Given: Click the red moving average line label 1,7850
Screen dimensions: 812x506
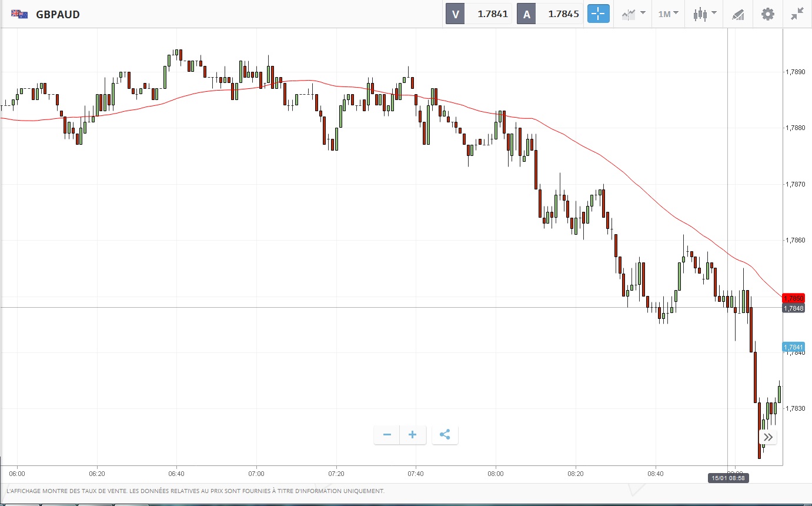Looking at the screenshot, I should click(793, 298).
